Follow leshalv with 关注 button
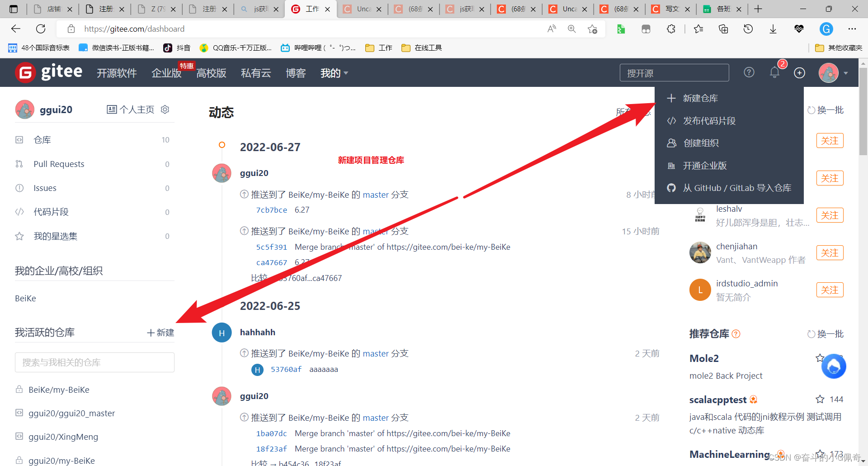 (x=830, y=215)
